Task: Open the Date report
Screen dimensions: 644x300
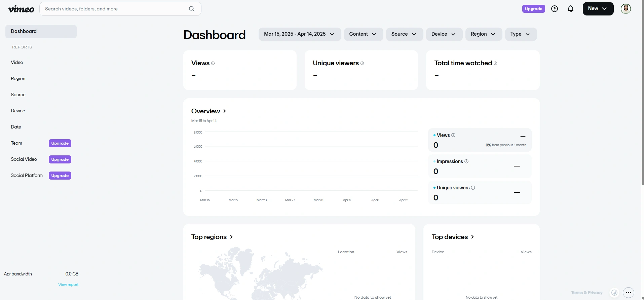Action: click(x=16, y=127)
